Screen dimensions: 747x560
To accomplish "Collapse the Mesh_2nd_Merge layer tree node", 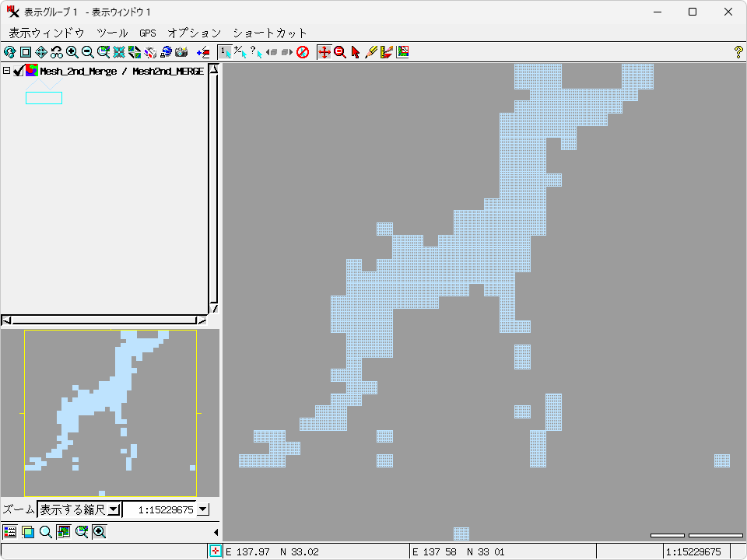I will (x=6, y=71).
